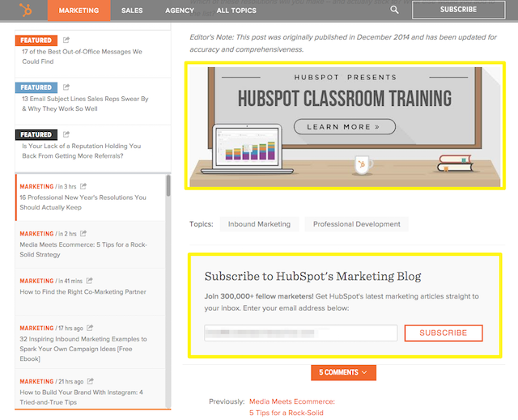Open 32 Inspiring Inbound Marketing Examples article
Screen dimensions: 518x420
[x=83, y=349]
